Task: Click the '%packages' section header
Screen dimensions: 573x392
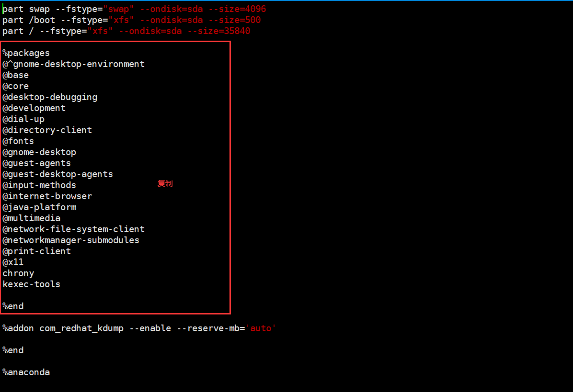Action: coord(26,53)
